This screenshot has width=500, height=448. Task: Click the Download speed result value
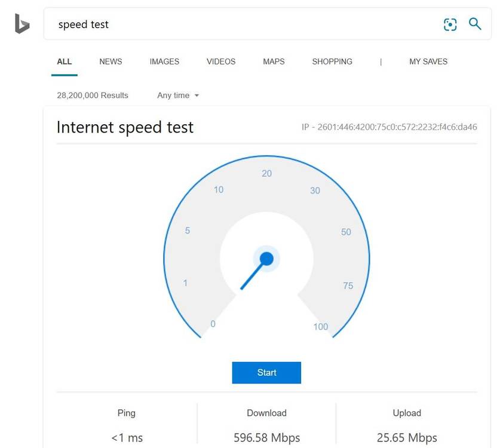pyautogui.click(x=266, y=438)
